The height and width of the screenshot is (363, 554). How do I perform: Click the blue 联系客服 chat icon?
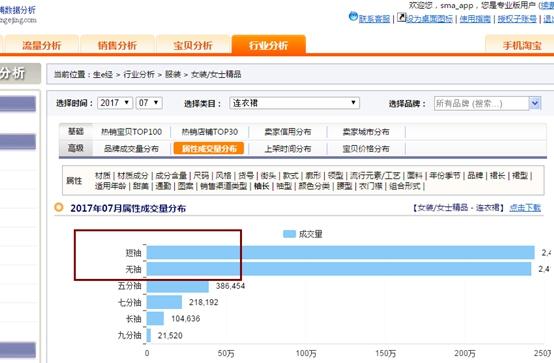(x=353, y=16)
